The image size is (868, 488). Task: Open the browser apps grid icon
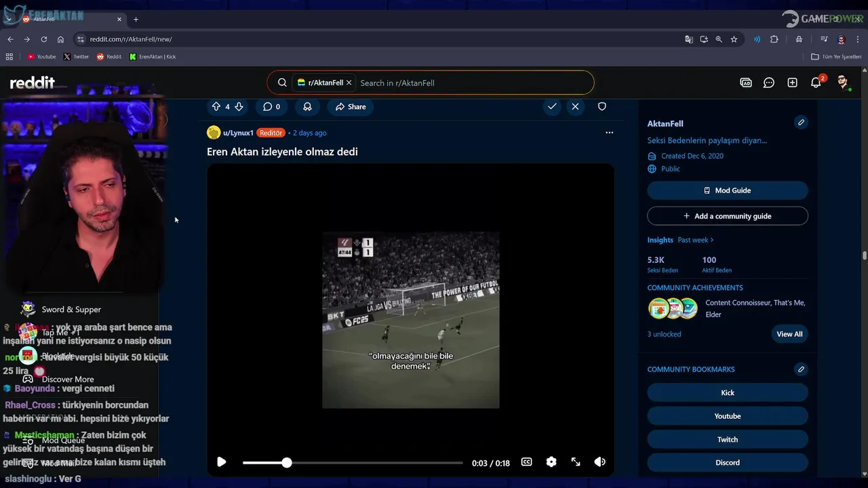(x=9, y=57)
